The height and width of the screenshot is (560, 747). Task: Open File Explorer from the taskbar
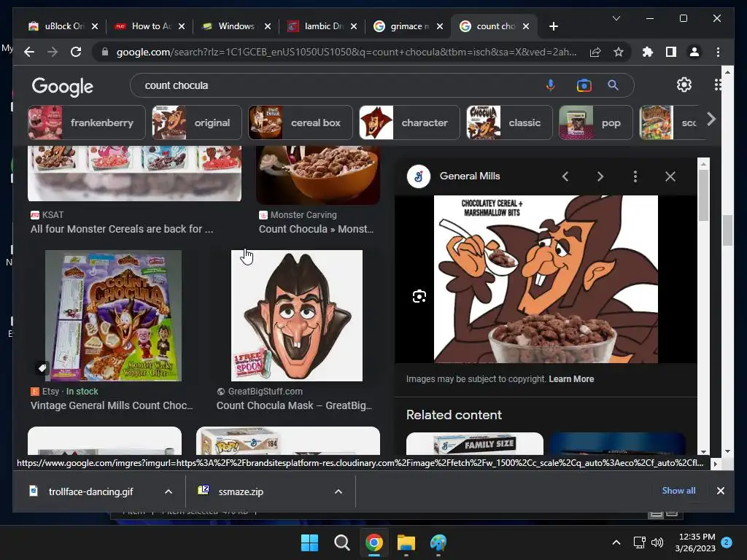pos(406,542)
